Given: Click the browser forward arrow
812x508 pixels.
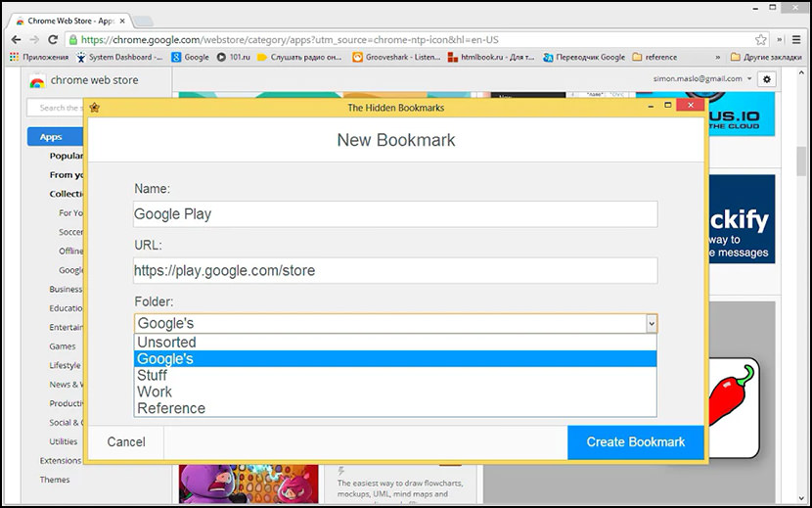Looking at the screenshot, I should point(34,40).
